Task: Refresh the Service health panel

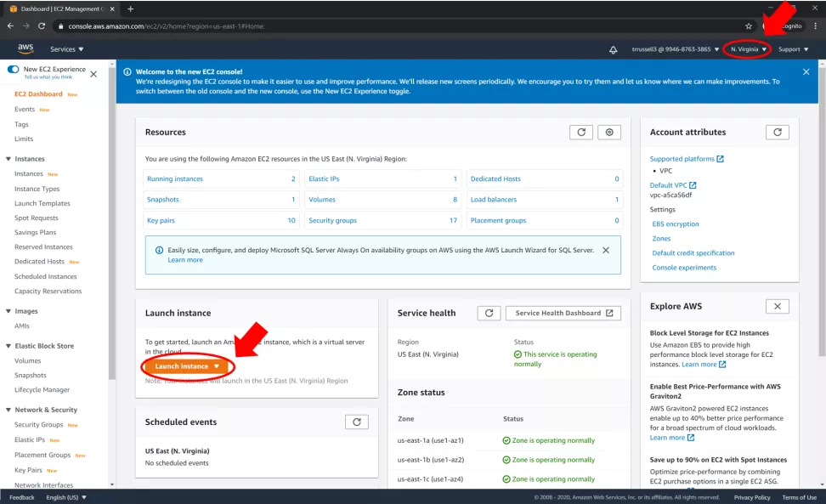Action: click(x=489, y=313)
